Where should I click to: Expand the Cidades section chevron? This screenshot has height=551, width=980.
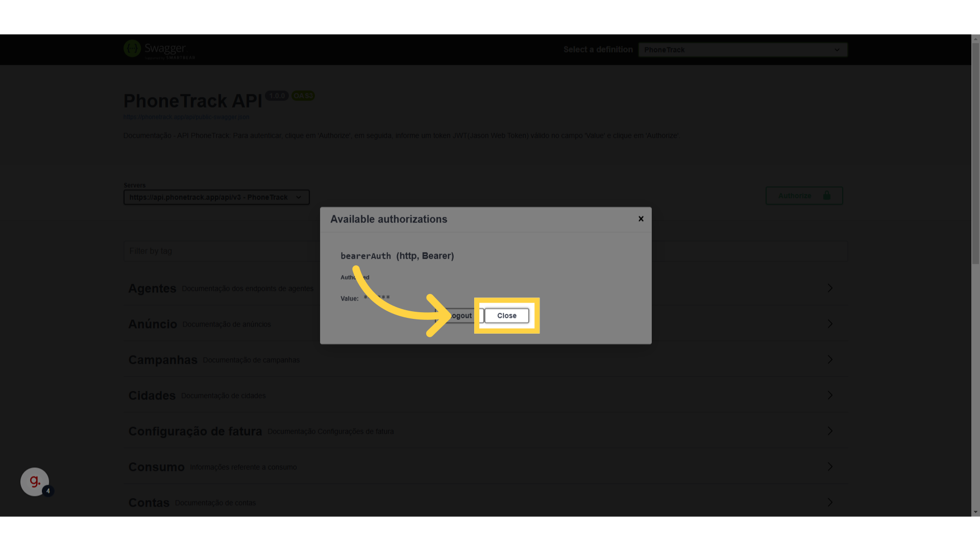click(x=830, y=395)
